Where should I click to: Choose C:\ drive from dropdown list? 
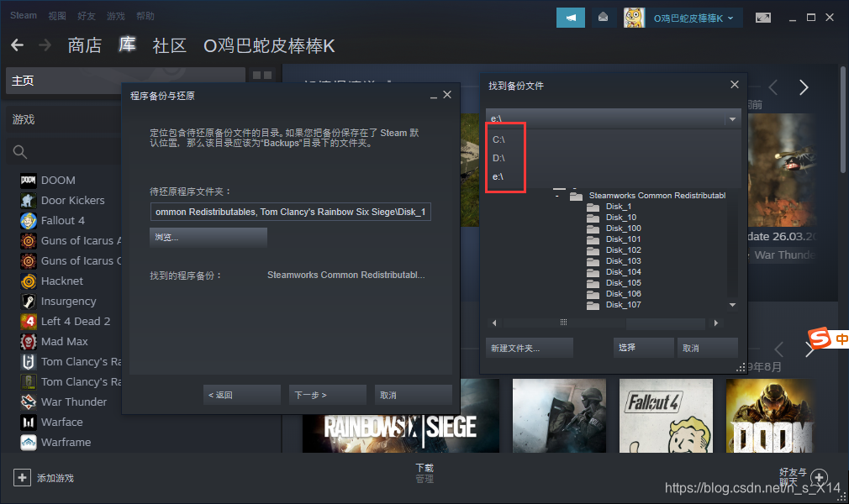click(x=498, y=139)
